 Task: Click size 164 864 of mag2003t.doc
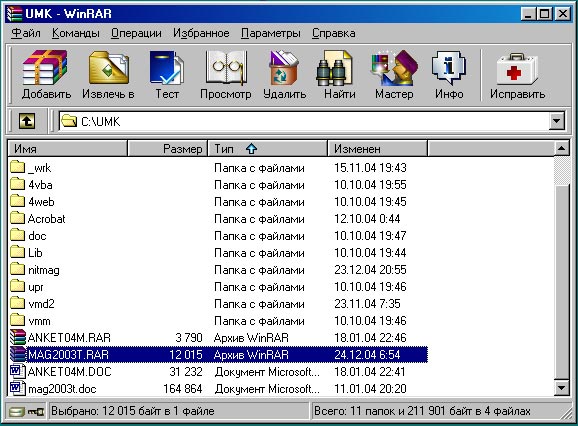(183, 388)
